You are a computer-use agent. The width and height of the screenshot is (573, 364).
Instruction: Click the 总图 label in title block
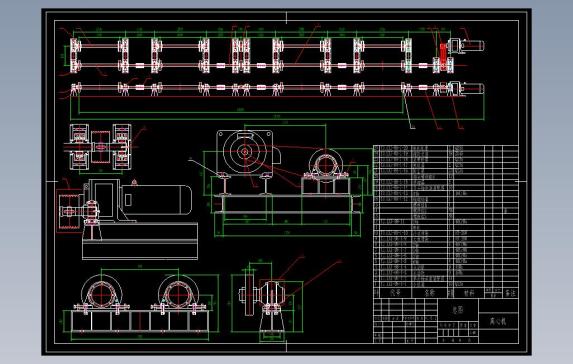(458, 310)
